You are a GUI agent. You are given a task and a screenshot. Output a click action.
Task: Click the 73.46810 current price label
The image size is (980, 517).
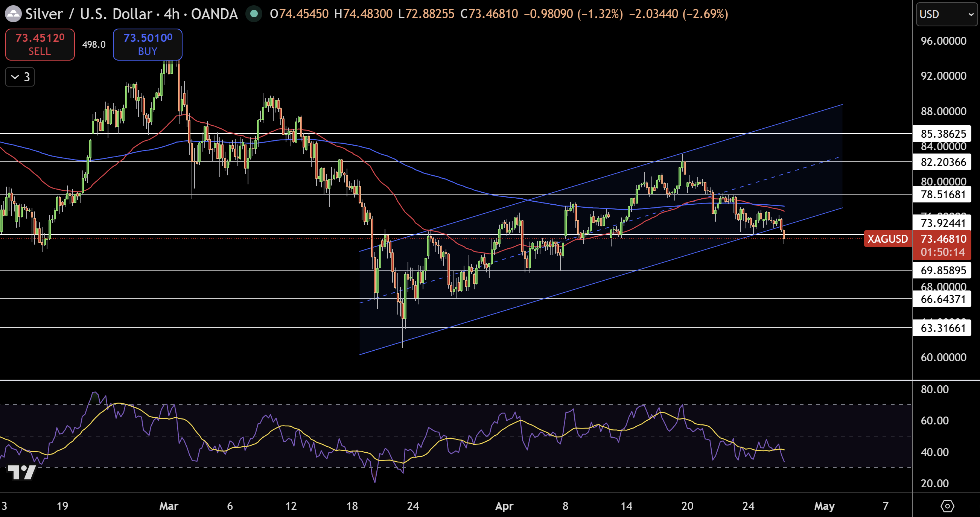tap(943, 239)
